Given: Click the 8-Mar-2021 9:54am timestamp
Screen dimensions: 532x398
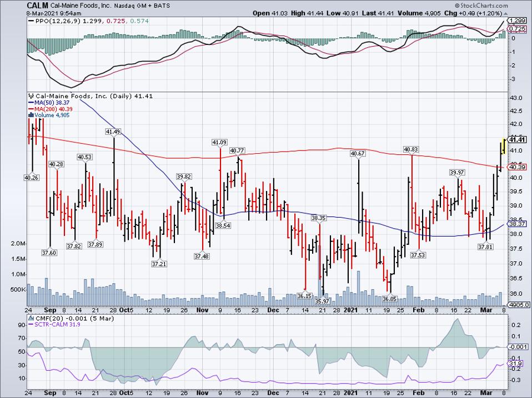Looking at the screenshot, I should [x=54, y=13].
